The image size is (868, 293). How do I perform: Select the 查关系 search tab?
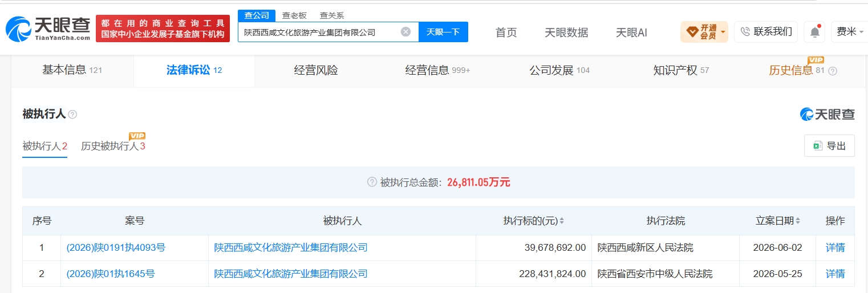pos(332,15)
